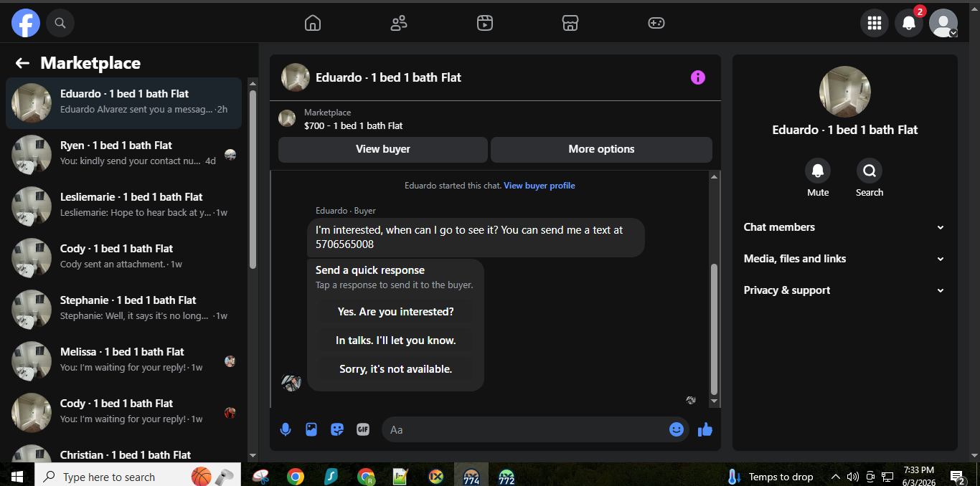This screenshot has width=980, height=486.
Task: Open the menu grid icon
Action: [875, 23]
